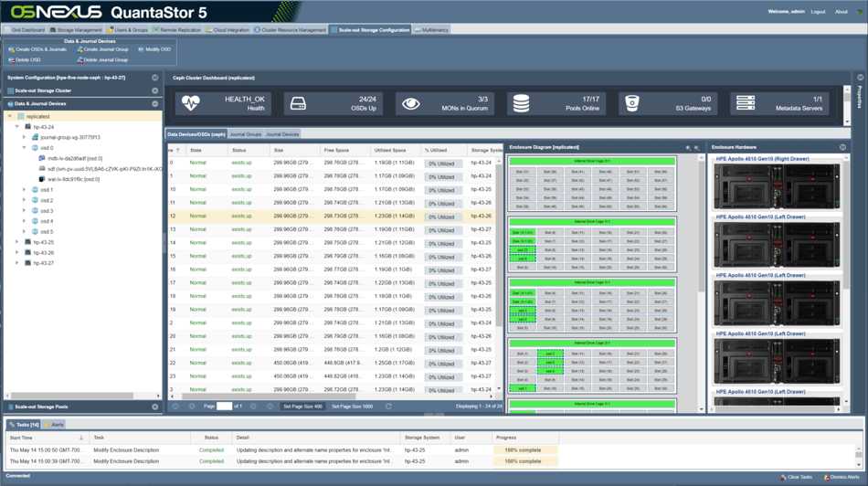Screen dimensions: 868x486
Task: Collapse the Scale-out Storage Cluster section
Action: pyautogui.click(x=155, y=90)
